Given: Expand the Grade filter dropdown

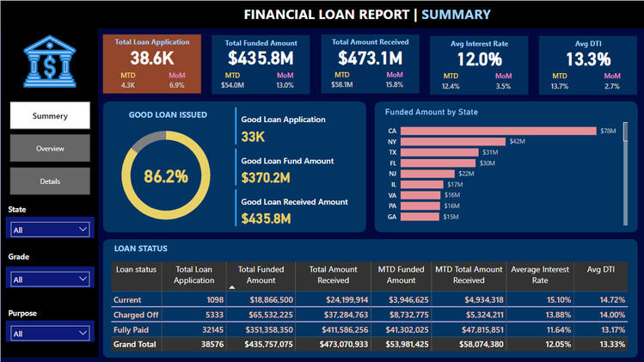Looking at the screenshot, I should coord(50,279).
